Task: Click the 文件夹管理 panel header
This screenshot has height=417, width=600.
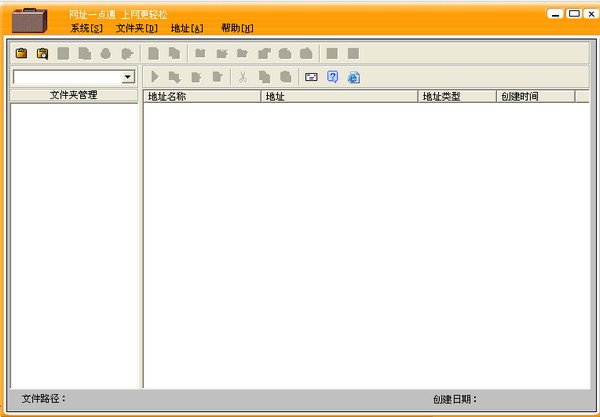Action: pos(73,95)
